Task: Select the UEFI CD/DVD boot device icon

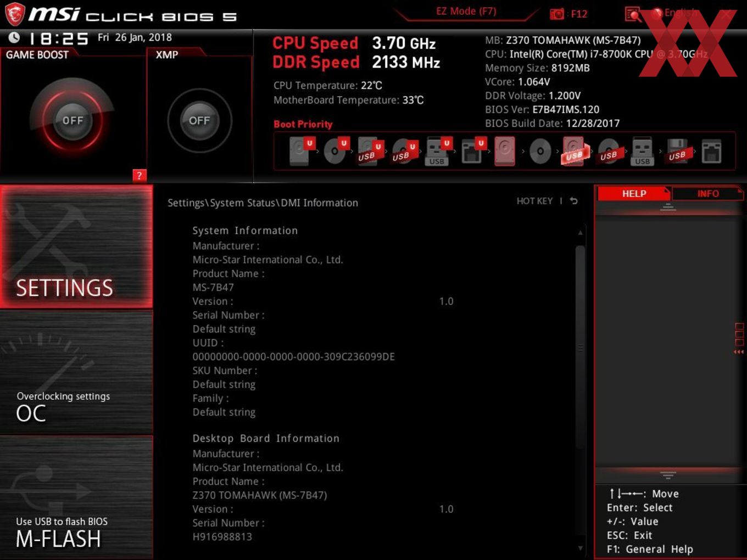Action: coord(336,151)
